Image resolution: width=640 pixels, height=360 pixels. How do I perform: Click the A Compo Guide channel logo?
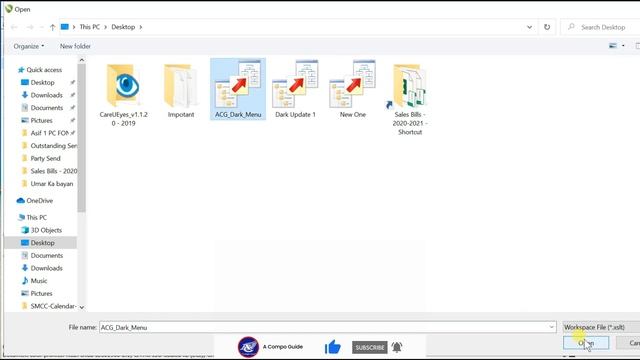[248, 347]
